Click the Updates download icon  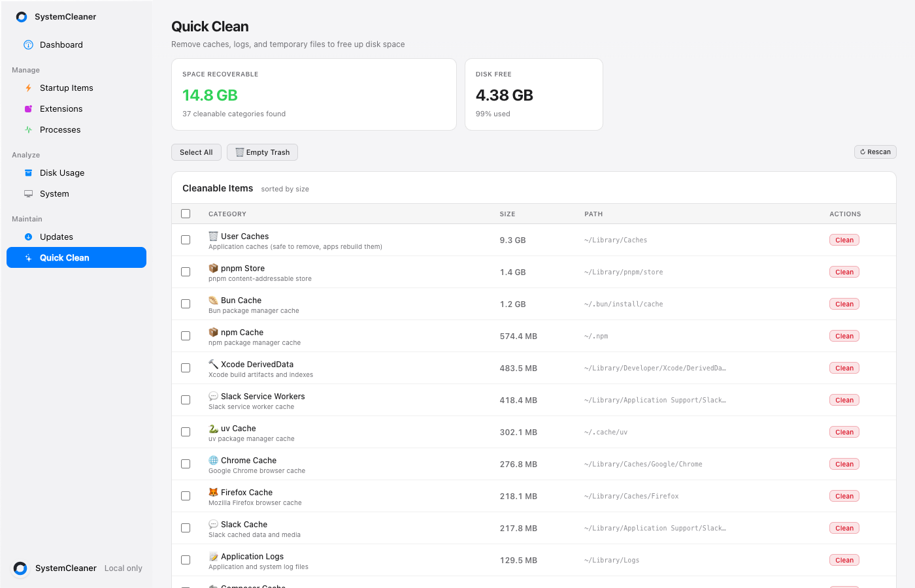[x=28, y=237]
